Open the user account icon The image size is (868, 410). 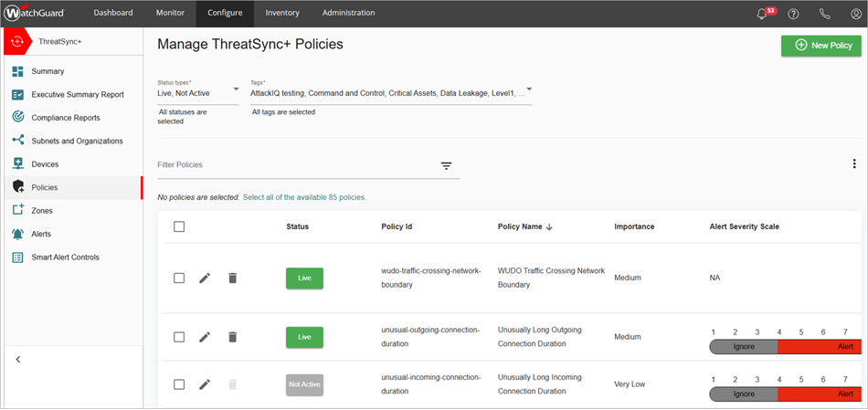click(x=855, y=14)
